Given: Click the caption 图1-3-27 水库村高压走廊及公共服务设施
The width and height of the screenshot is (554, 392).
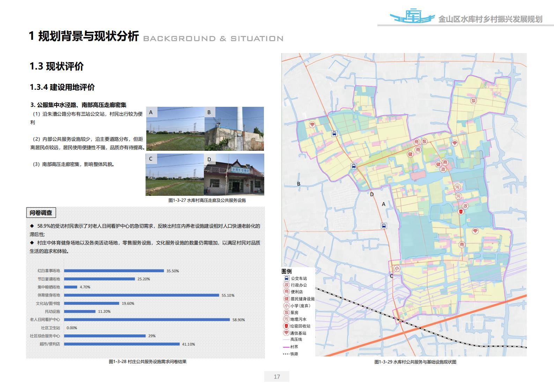Looking at the screenshot, I should tap(207, 200).
